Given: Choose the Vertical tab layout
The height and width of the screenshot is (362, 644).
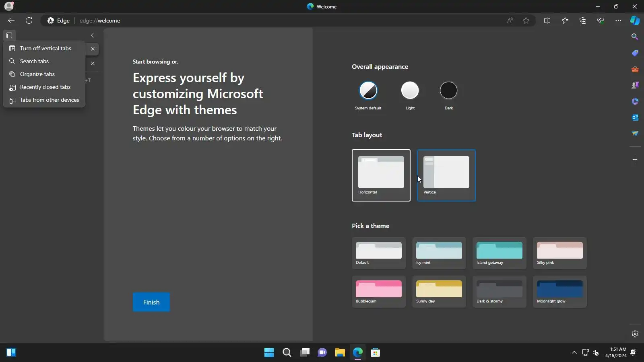Looking at the screenshot, I should [x=446, y=175].
